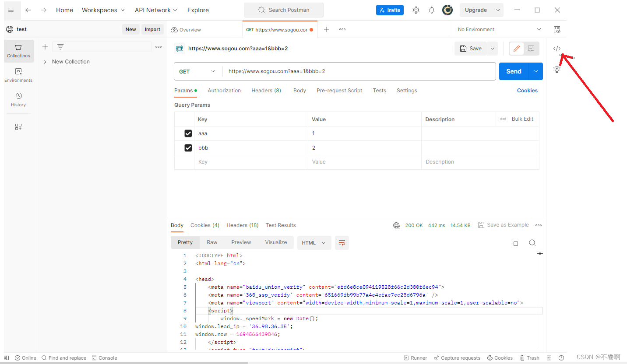Open the request Settings tab

click(x=407, y=91)
